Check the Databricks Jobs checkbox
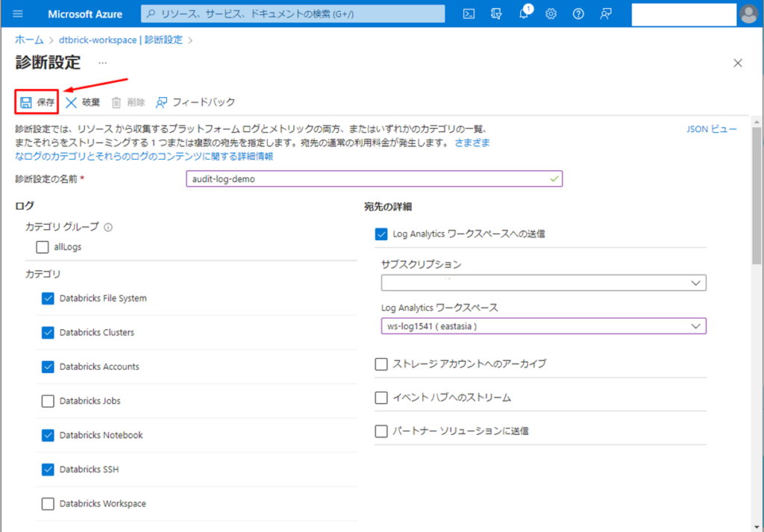764x532 pixels. pos(48,401)
